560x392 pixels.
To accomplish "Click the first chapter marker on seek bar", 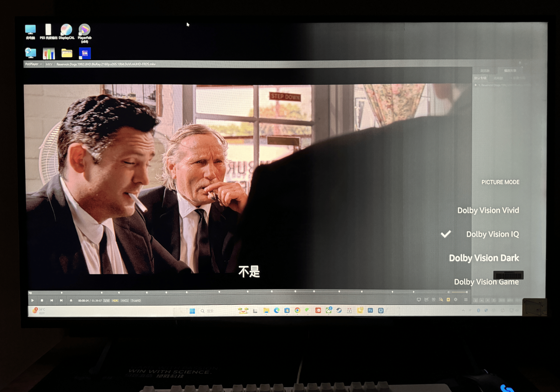I will tap(62, 292).
